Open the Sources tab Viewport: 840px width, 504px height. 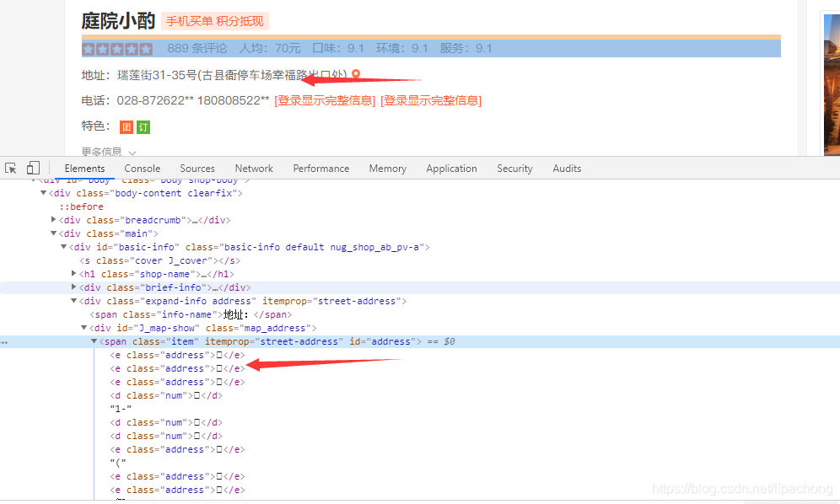[197, 169]
